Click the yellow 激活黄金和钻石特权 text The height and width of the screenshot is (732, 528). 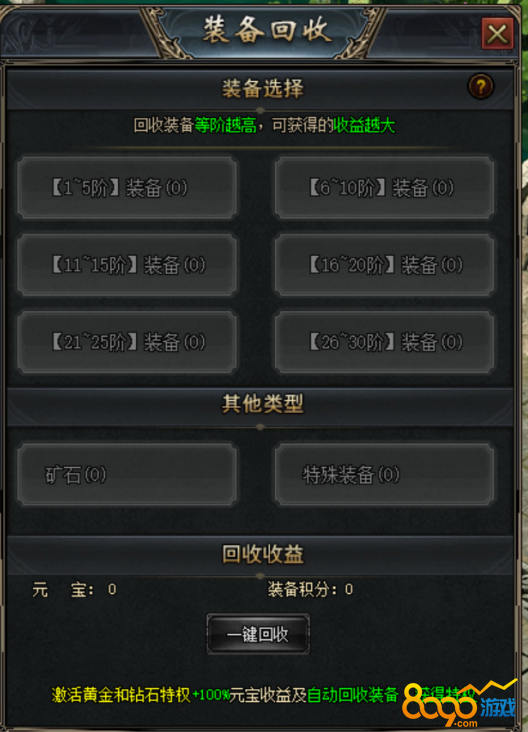pyautogui.click(x=121, y=695)
